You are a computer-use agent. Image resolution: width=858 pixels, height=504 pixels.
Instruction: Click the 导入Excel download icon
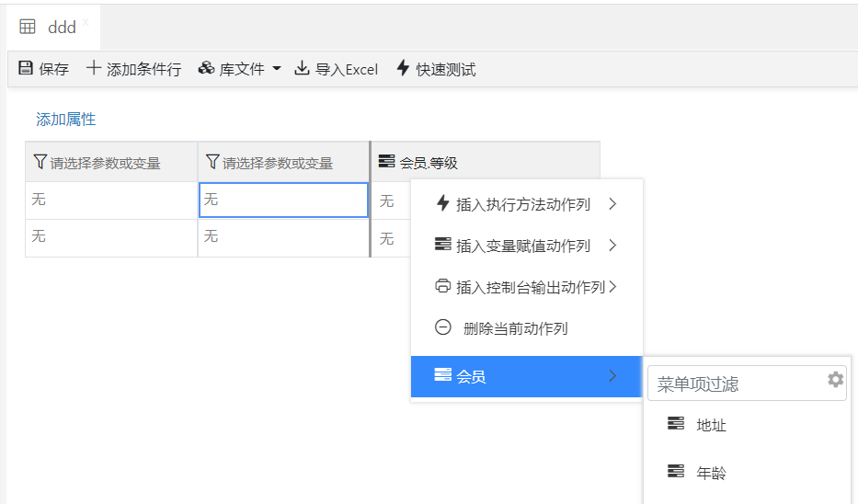(x=302, y=68)
